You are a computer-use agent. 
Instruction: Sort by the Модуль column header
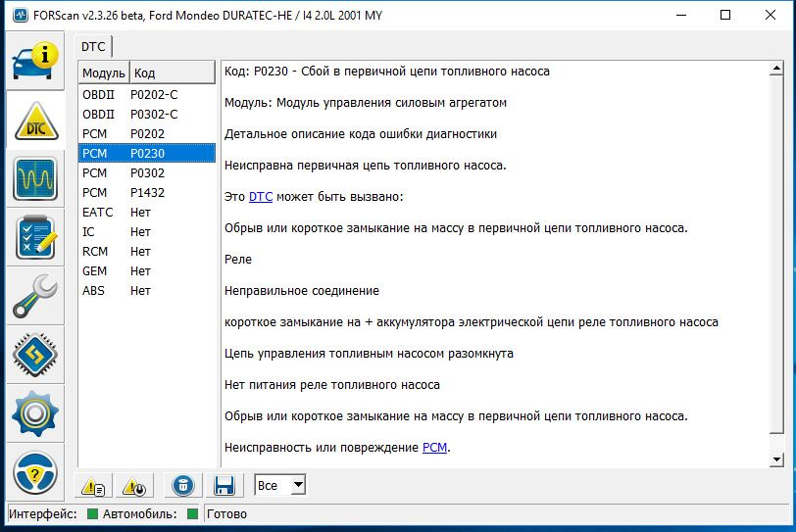[x=104, y=73]
